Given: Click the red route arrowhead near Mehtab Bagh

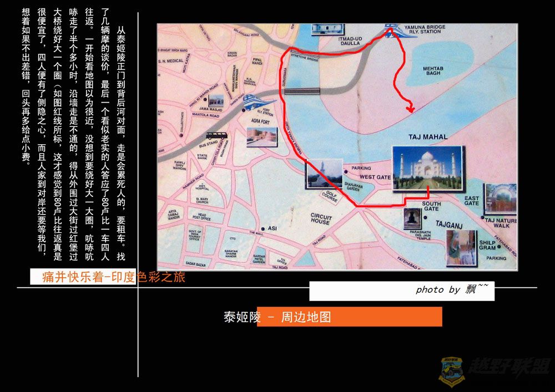Looking at the screenshot, I should [x=410, y=109].
